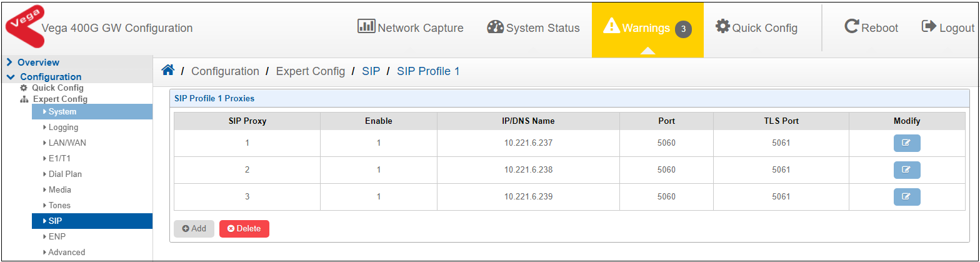Click IP cell 10.221.6.239

[528, 197]
